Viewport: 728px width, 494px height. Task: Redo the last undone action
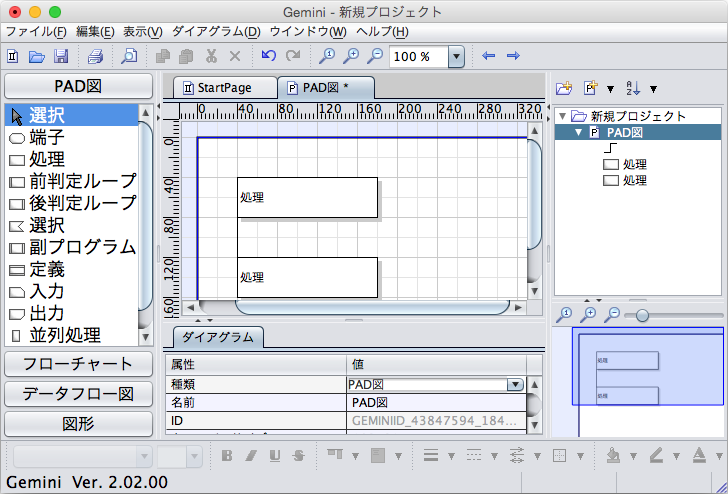pos(293,56)
